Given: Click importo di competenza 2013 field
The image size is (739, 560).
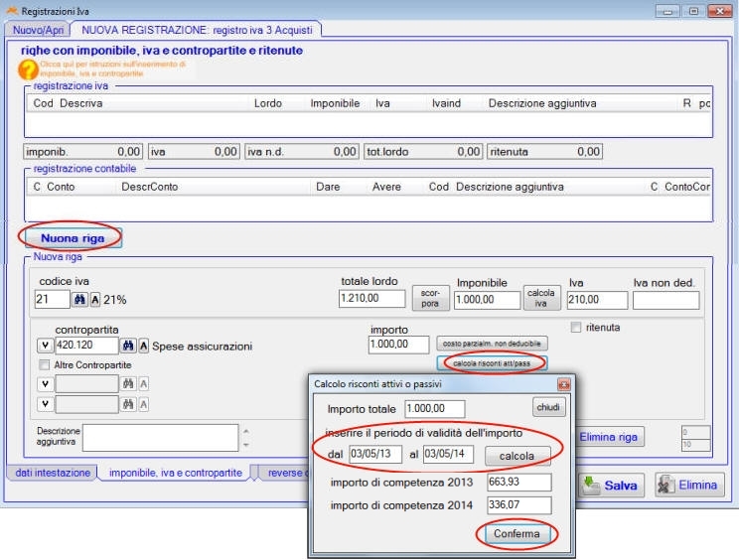Looking at the screenshot, I should click(x=519, y=483).
